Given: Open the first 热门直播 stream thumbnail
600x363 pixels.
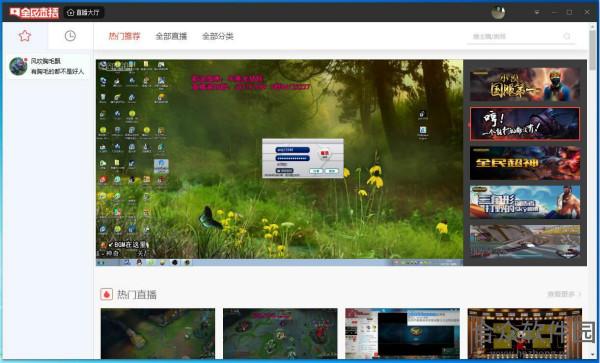Looking at the screenshot, I should click(158, 334).
